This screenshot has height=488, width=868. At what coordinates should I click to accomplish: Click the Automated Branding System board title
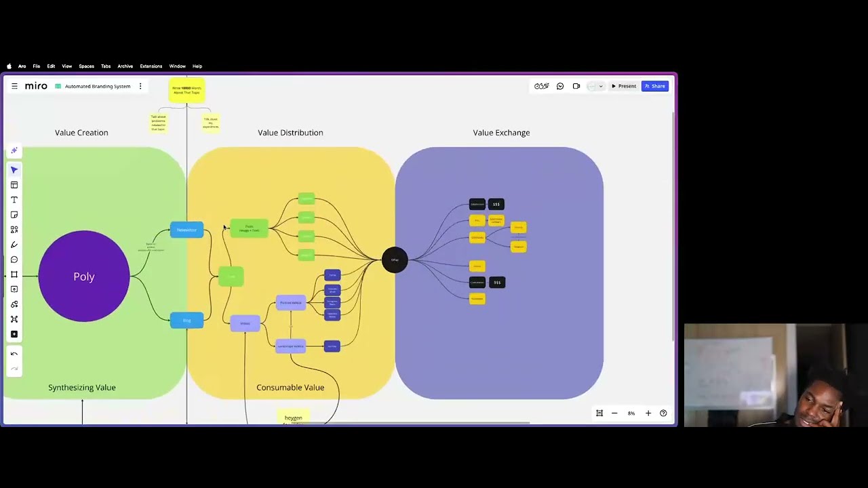[x=98, y=86]
